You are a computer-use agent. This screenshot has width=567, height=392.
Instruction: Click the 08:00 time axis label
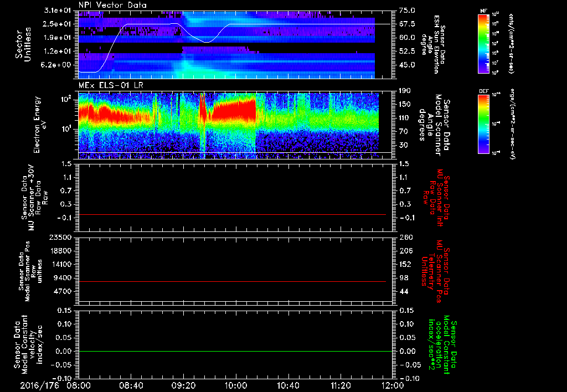(x=79, y=385)
